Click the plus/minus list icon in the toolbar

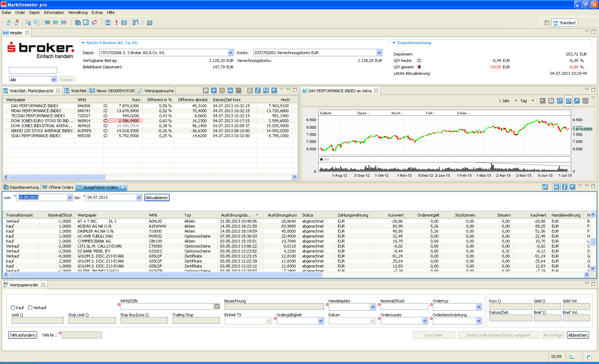[x=149, y=22]
